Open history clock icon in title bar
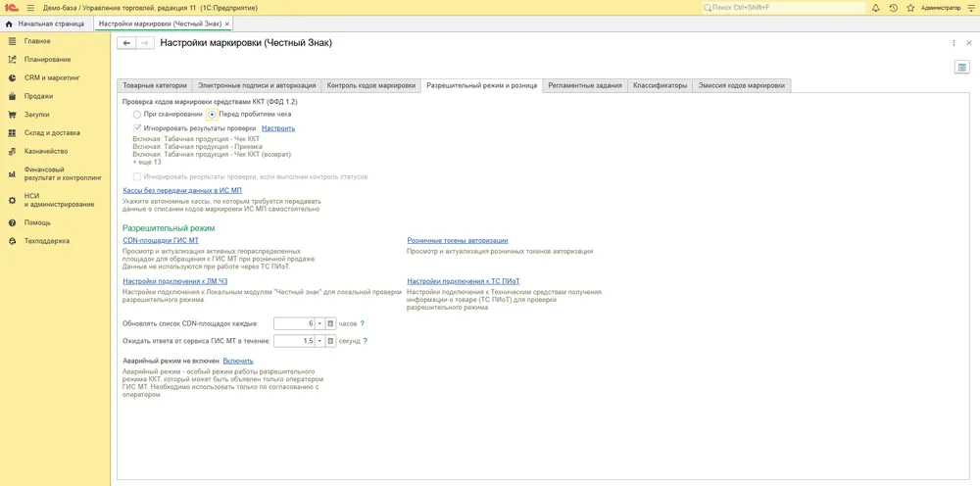Viewport: 980px width, 486px height. click(x=893, y=8)
